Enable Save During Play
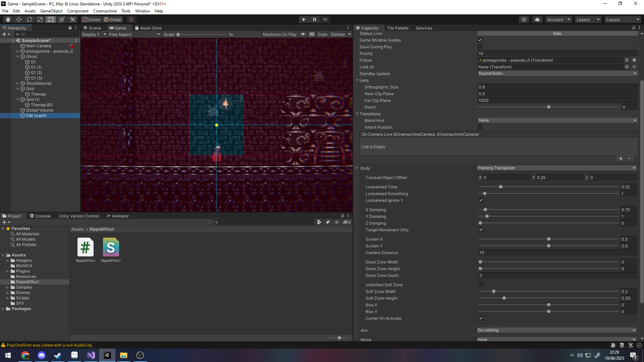This screenshot has height=362, width=644. coord(480,47)
